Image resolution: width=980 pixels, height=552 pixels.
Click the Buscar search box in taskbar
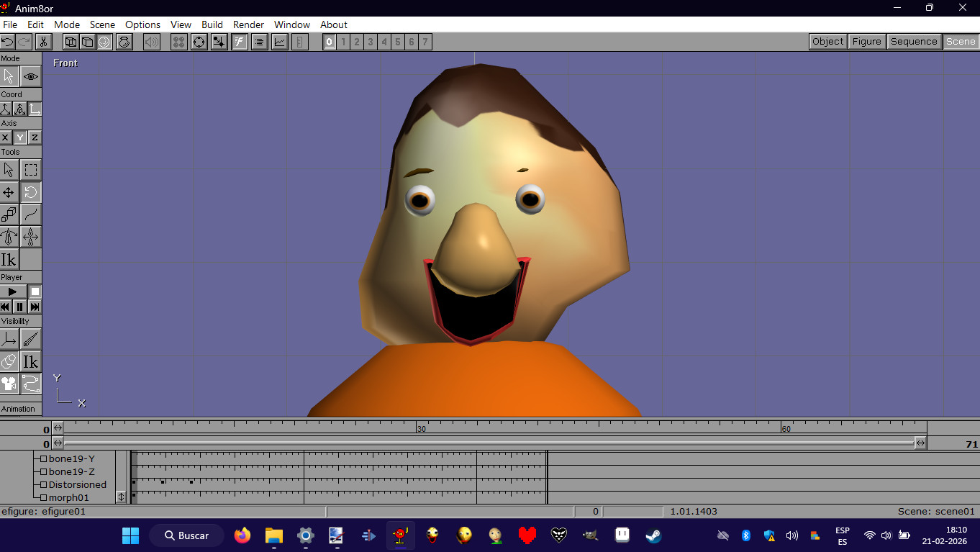tap(186, 535)
